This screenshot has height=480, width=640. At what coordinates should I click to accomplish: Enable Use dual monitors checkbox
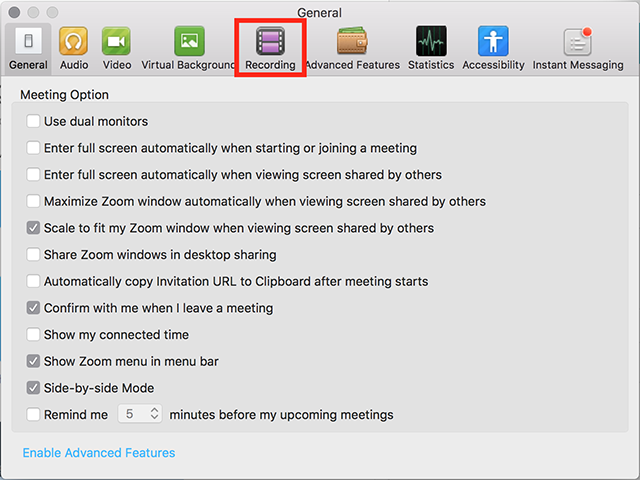click(x=34, y=122)
